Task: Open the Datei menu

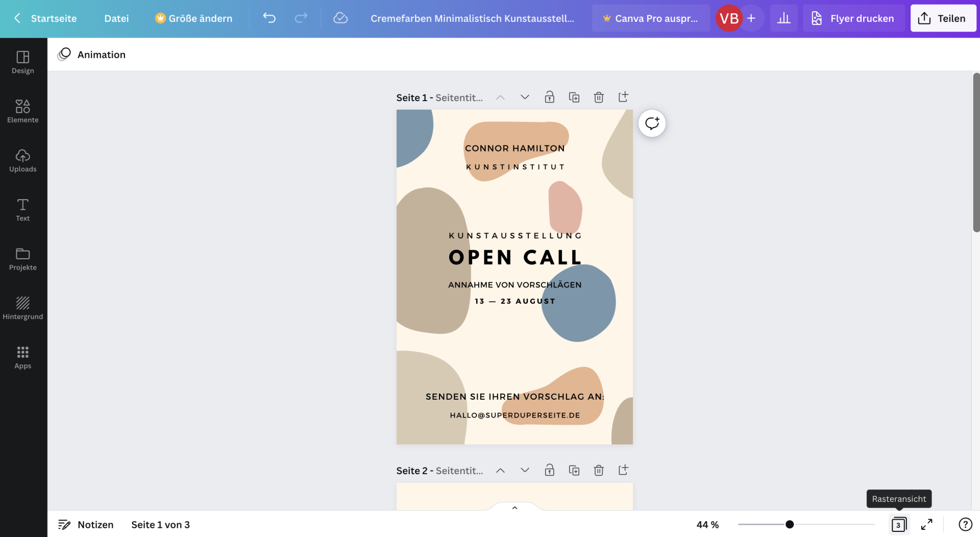Action: pyautogui.click(x=116, y=18)
